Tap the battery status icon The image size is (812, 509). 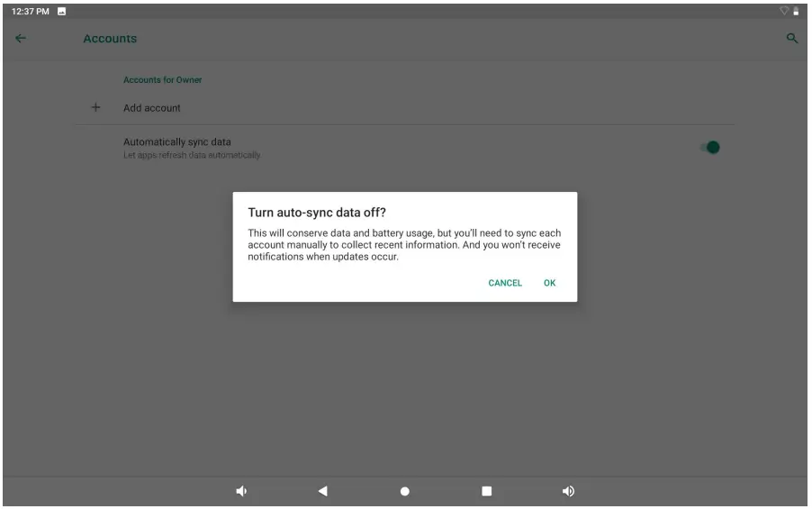click(796, 11)
